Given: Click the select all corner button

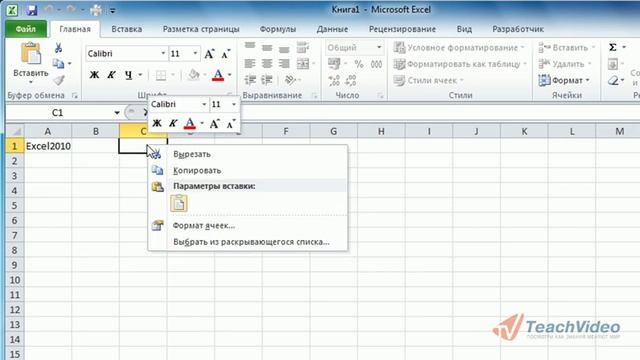Looking at the screenshot, I should (x=15, y=131).
